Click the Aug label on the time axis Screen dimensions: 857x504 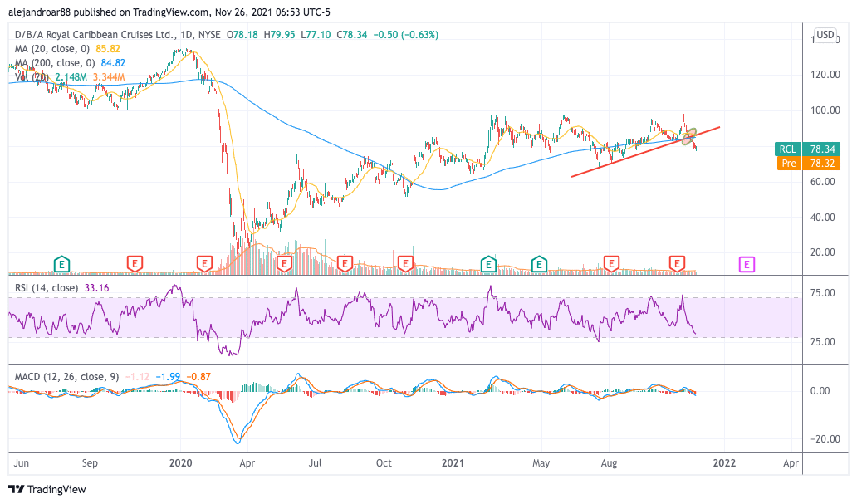[x=609, y=463]
